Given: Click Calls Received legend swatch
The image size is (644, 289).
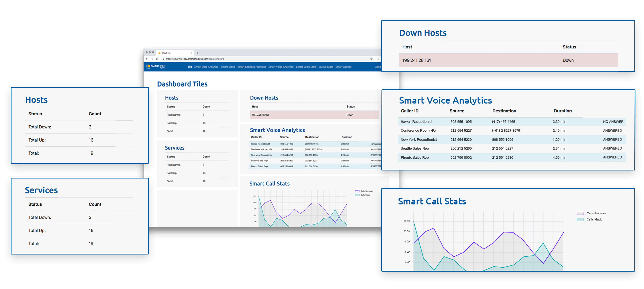Looking at the screenshot, I should (x=580, y=213).
